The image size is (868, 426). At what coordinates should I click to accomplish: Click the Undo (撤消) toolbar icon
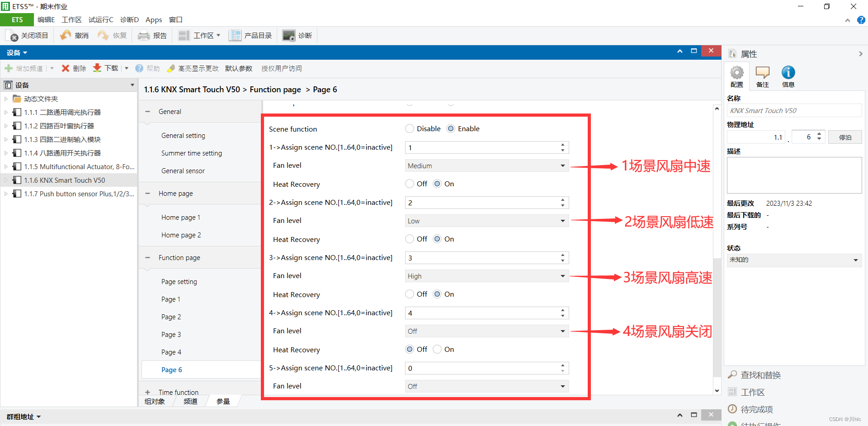pos(66,36)
